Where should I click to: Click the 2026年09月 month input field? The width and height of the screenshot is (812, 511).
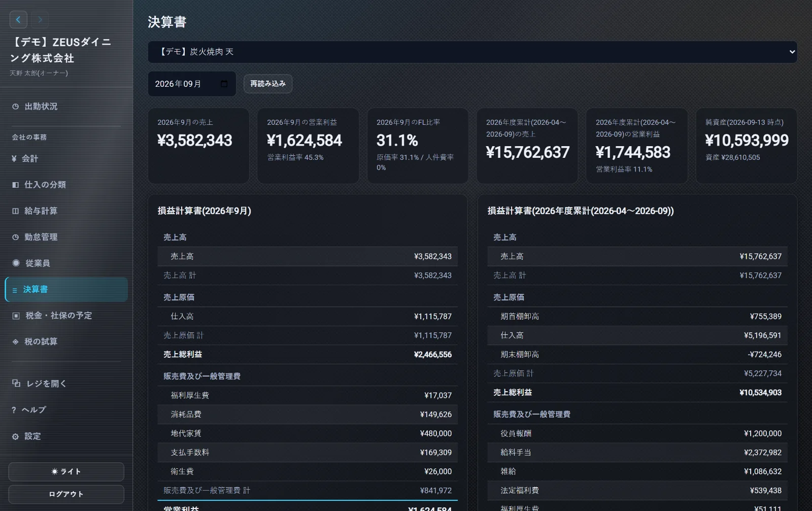point(192,84)
